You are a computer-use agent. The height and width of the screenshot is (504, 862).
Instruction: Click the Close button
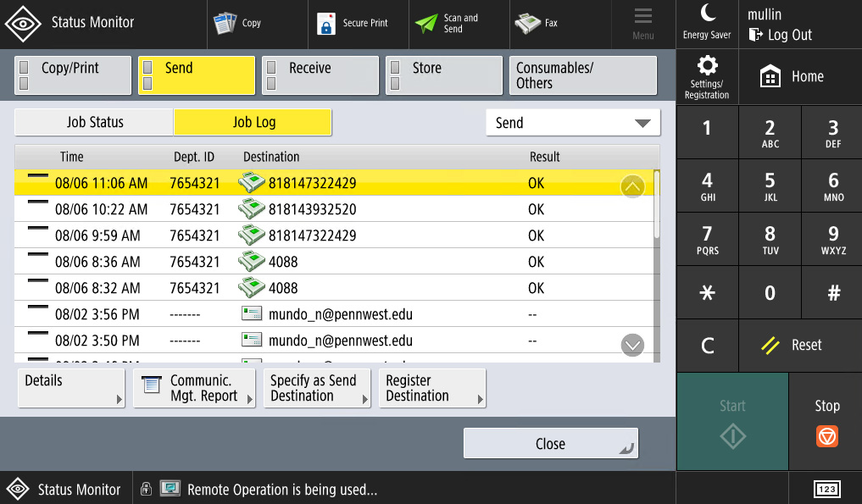551,443
